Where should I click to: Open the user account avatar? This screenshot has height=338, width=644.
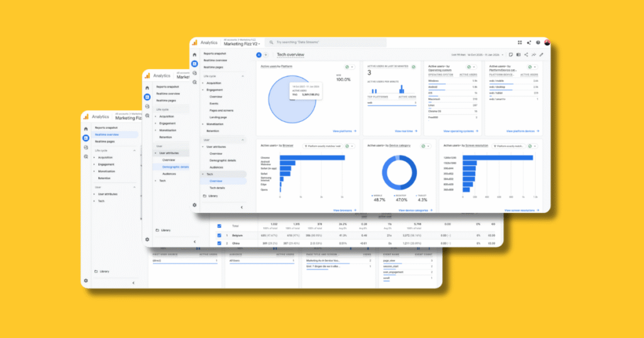click(x=547, y=42)
